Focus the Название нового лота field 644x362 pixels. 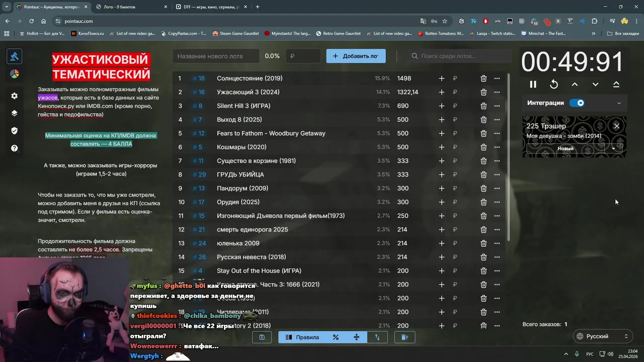[x=216, y=56]
